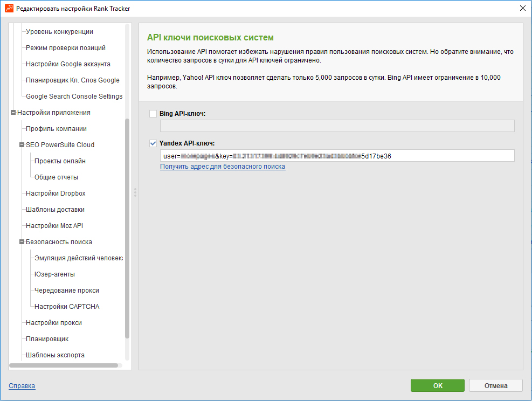
Task: Open Настройки Dropbox
Action: click(56, 193)
